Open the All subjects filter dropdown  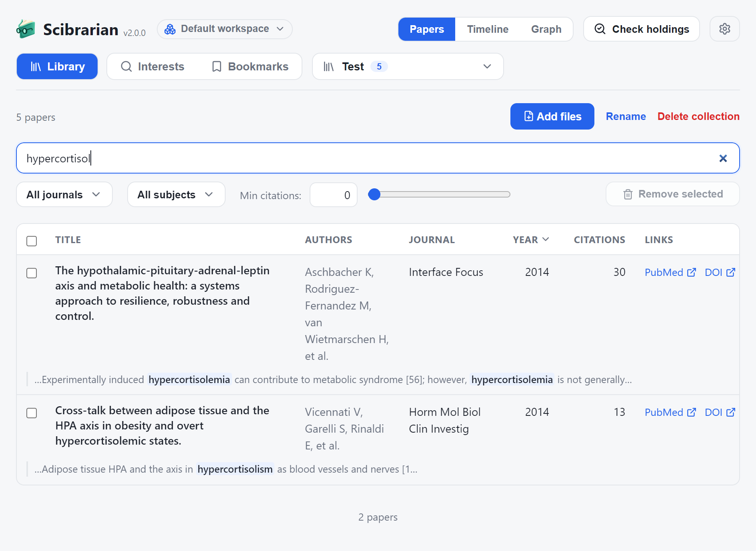(176, 194)
